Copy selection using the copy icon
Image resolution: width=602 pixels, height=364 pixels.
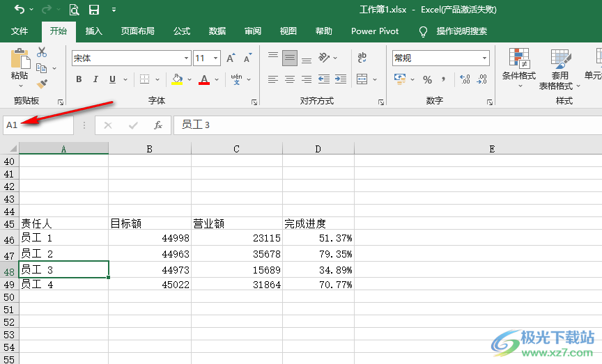(x=42, y=68)
